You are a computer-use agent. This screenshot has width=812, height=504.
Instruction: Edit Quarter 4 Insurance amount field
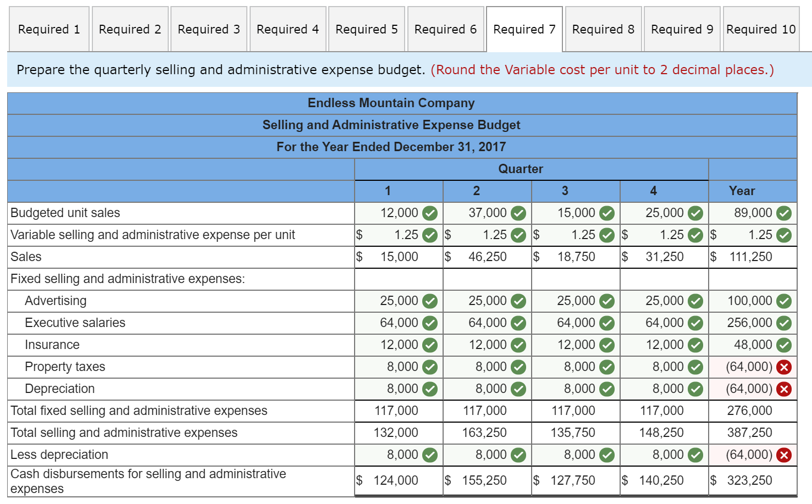point(664,345)
